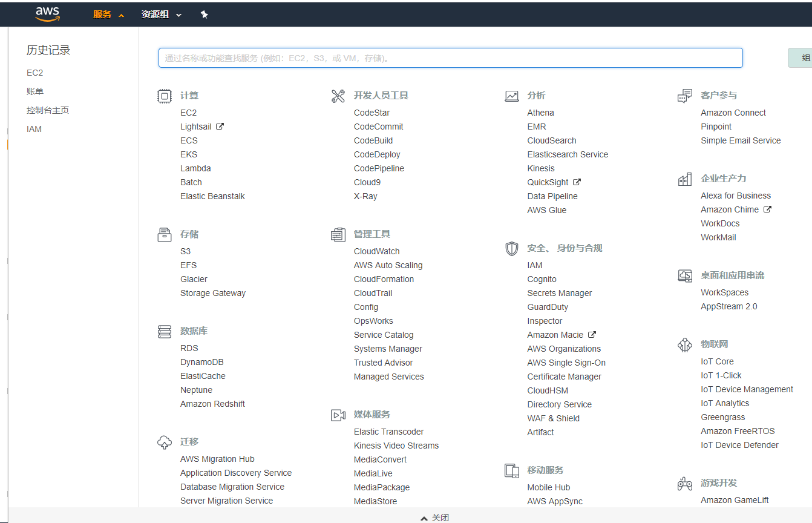
Task: Open Cloud9 service
Action: coord(367,182)
